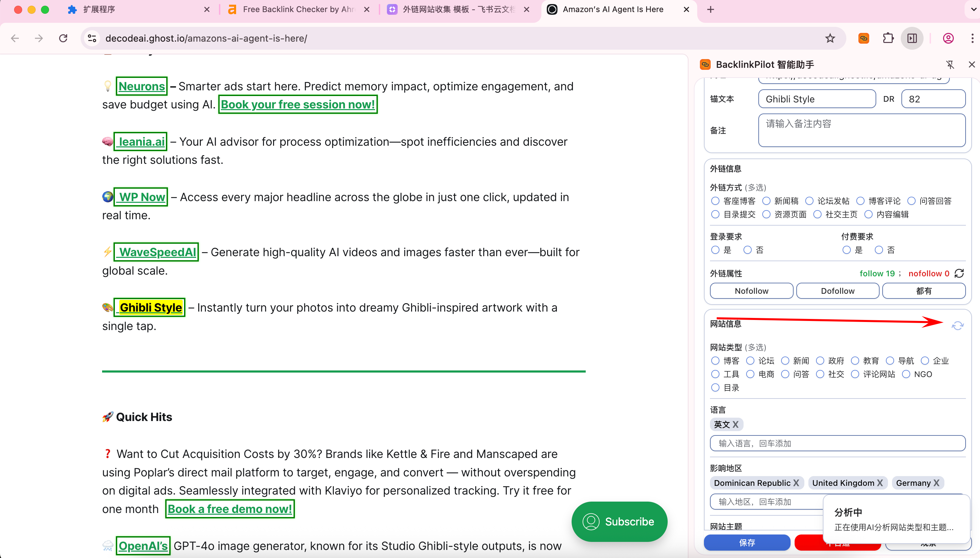
Task: Open the WP Now link
Action: (141, 197)
